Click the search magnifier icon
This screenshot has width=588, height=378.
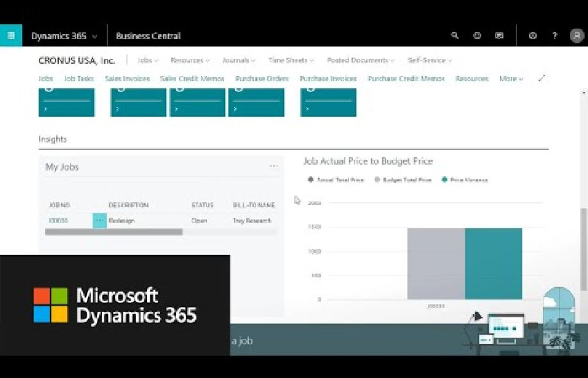click(455, 36)
